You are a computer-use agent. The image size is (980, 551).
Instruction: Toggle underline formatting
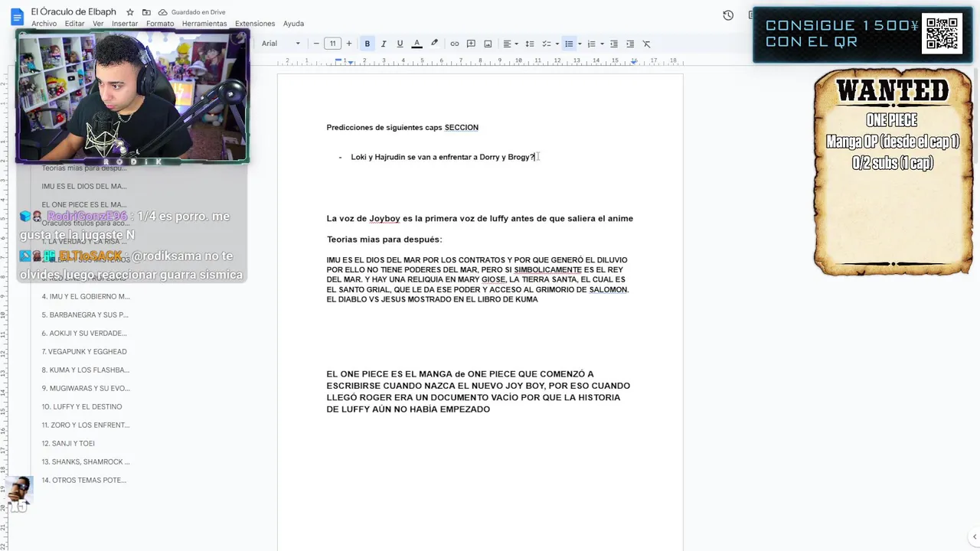tap(400, 44)
